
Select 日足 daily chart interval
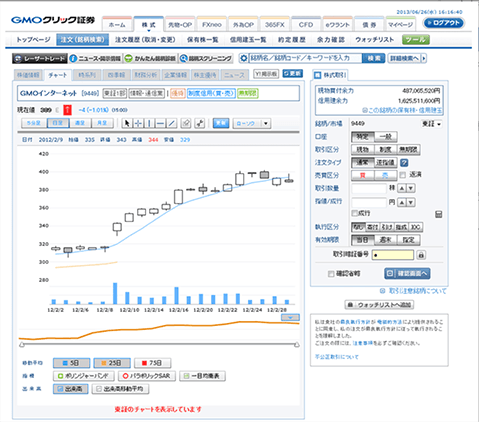click(x=58, y=123)
